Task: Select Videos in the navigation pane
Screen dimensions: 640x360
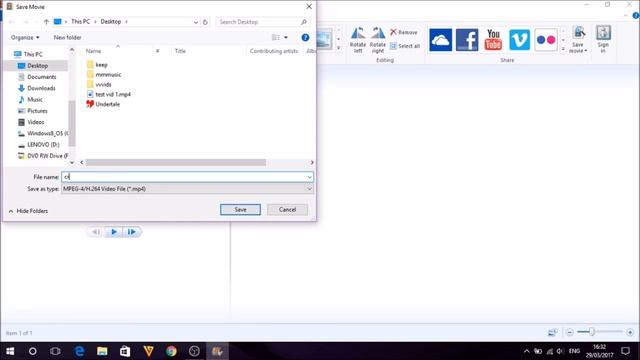Action: [31, 122]
